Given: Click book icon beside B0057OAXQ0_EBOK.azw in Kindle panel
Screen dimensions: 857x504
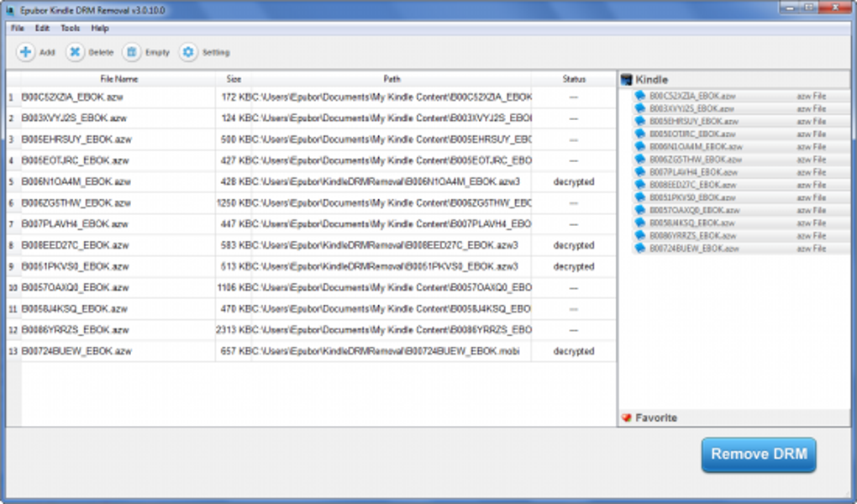Looking at the screenshot, I should tap(639, 210).
